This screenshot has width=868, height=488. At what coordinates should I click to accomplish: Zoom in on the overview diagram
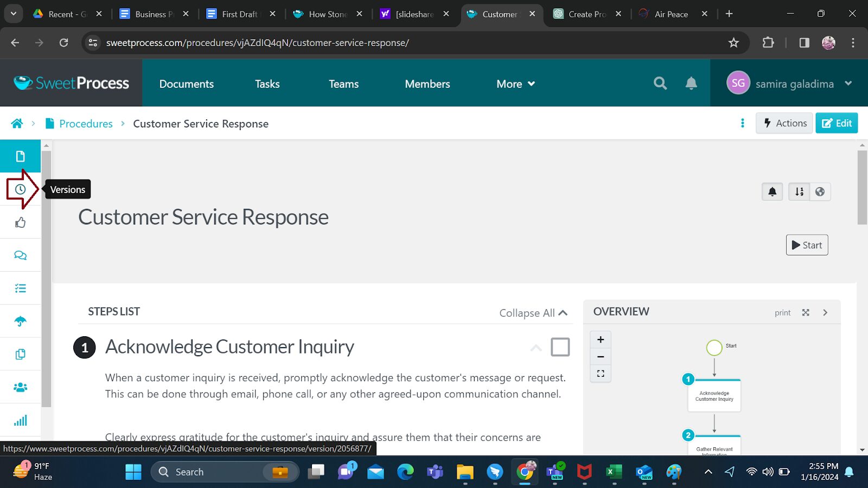[x=601, y=339]
